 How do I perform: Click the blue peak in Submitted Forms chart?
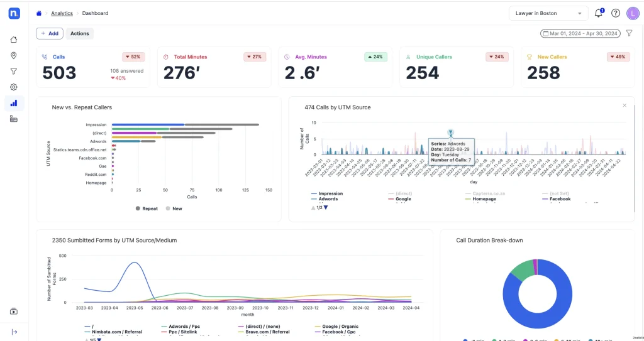(135, 263)
